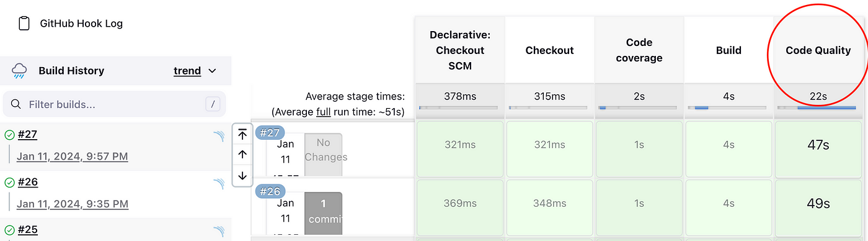868x241 pixels.
Task: Click the Code Quality average time progress bar
Action: coord(818,107)
